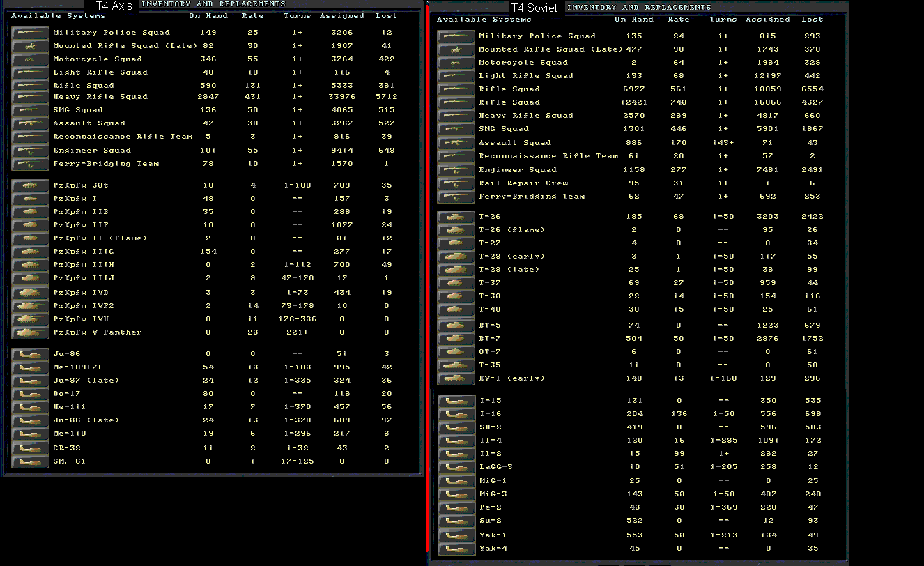Open the BT-7 tank icon
The height and width of the screenshot is (566, 924).
(x=456, y=339)
